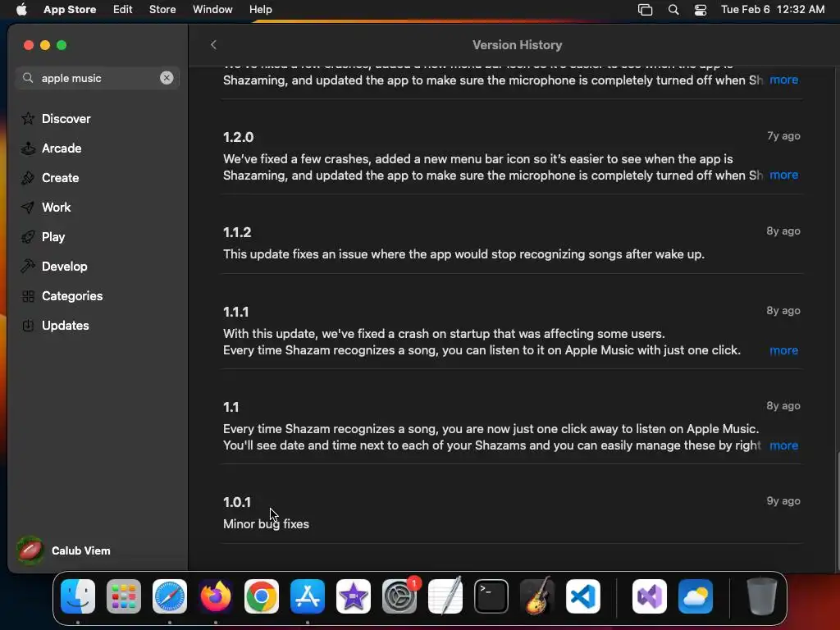Image resolution: width=840 pixels, height=630 pixels.
Task: Click the App Store Dock icon
Action: [308, 596]
